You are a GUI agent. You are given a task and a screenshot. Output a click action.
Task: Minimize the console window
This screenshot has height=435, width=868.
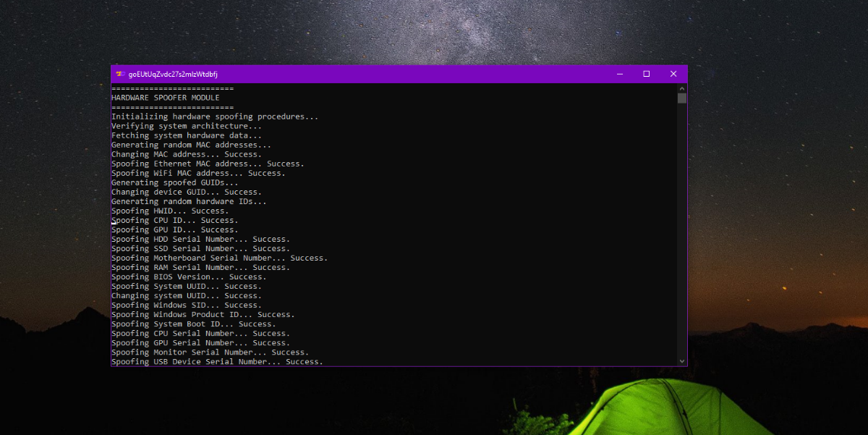click(x=620, y=74)
